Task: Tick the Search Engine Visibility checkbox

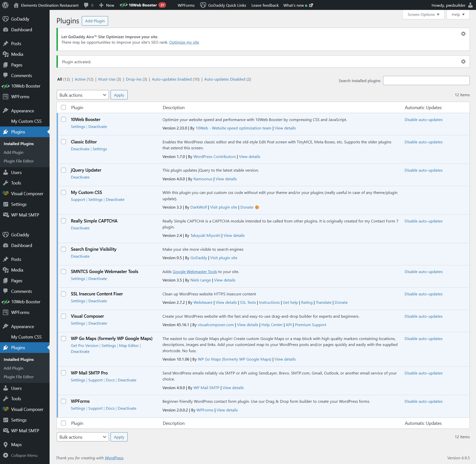Action: point(64,249)
